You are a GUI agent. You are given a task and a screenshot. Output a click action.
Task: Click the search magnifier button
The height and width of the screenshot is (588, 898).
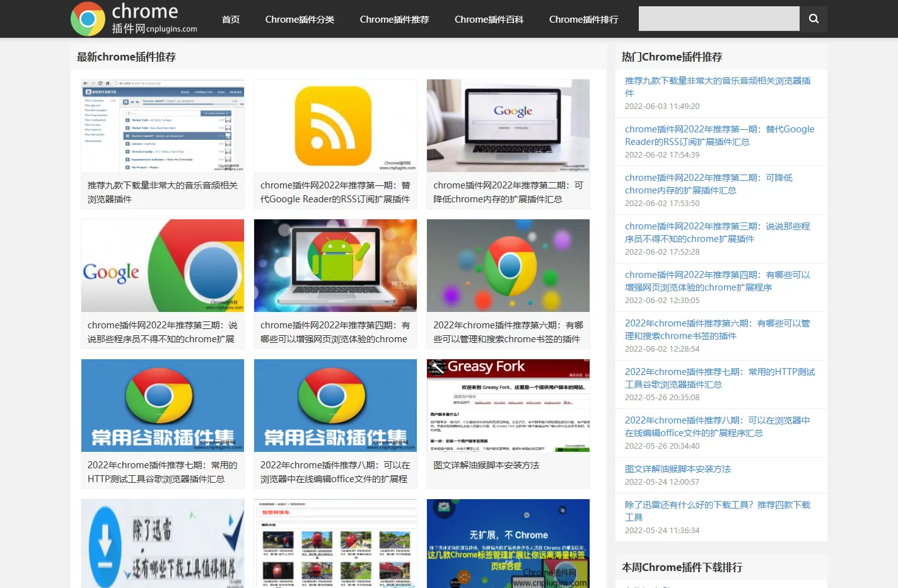(x=813, y=19)
